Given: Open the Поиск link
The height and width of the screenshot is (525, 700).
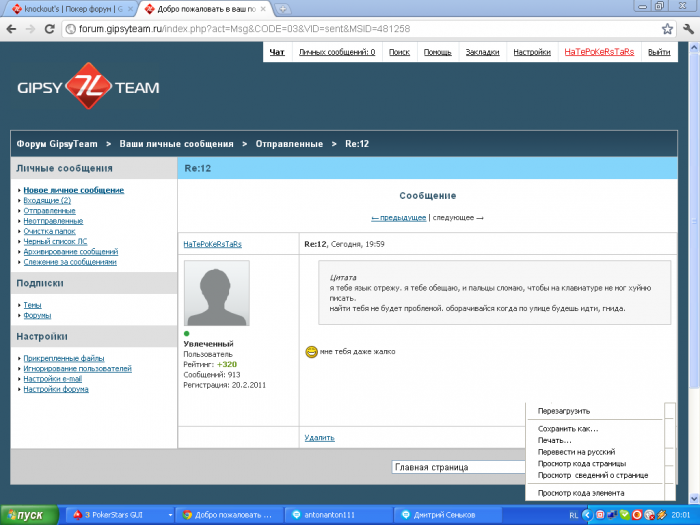Looking at the screenshot, I should click(x=399, y=52).
